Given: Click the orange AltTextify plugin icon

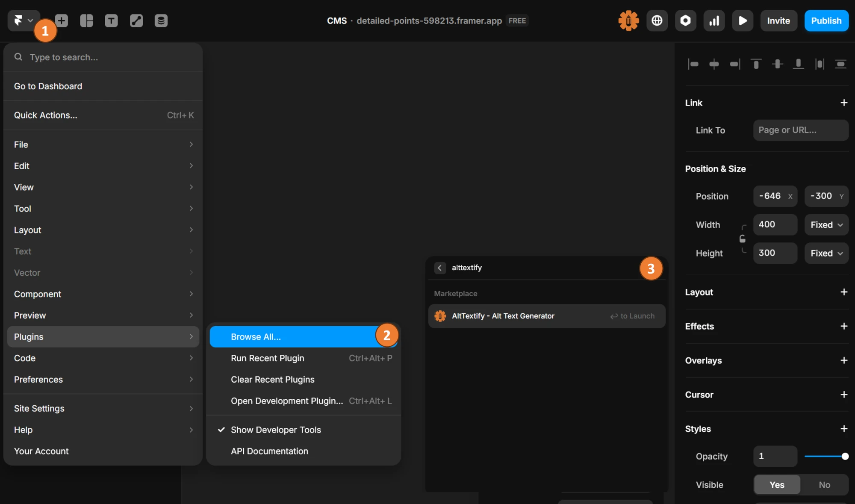Looking at the screenshot, I should tap(628, 20).
